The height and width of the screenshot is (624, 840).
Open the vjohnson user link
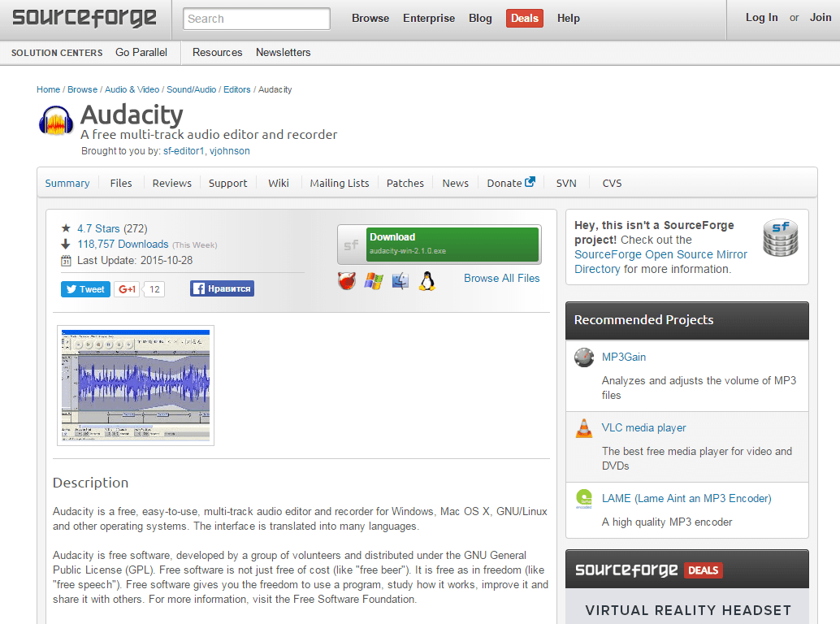pyautogui.click(x=229, y=151)
